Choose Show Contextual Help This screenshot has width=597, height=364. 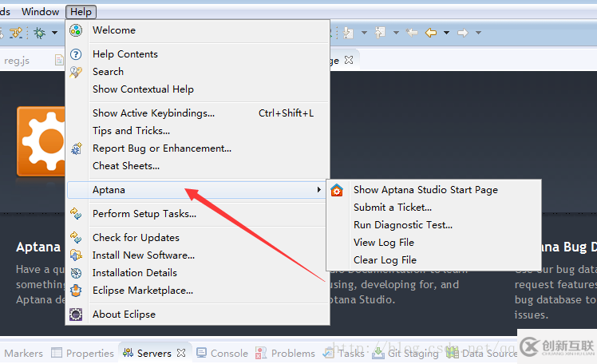pos(198,89)
